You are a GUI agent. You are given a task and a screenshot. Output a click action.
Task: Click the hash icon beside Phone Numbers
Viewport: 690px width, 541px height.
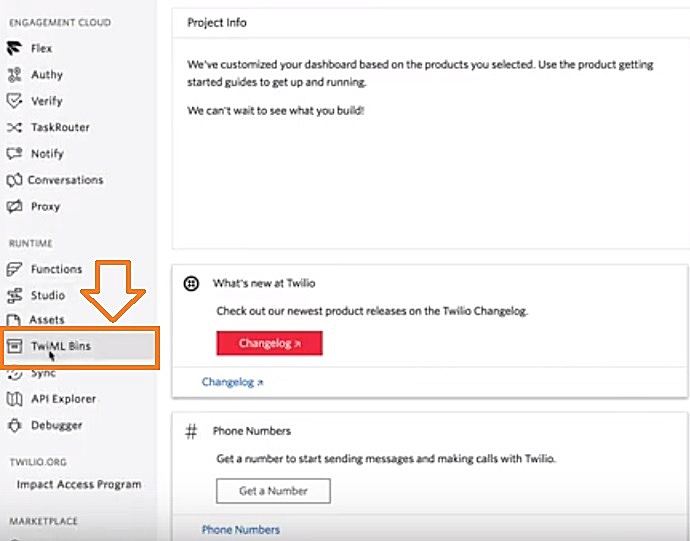(191, 431)
